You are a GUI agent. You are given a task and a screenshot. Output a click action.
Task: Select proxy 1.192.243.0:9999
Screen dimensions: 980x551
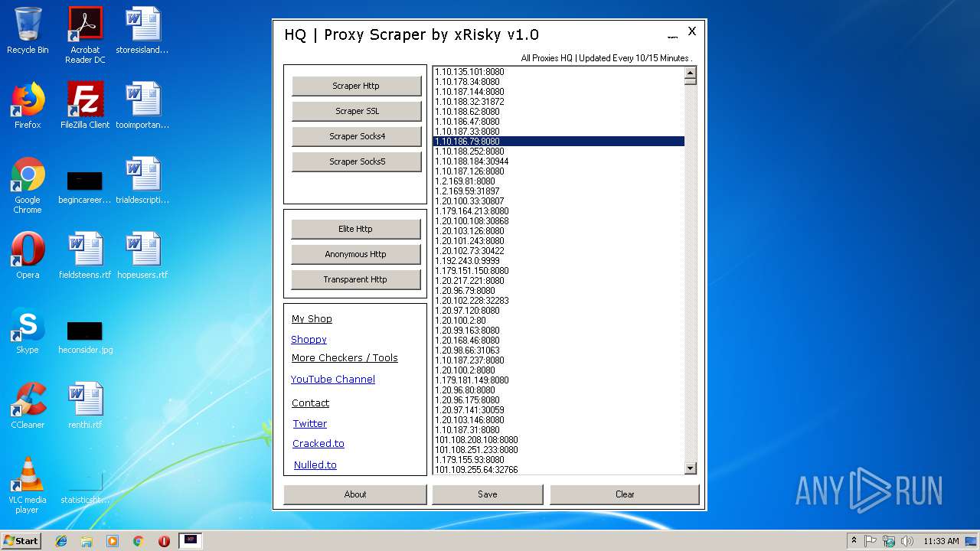(559, 261)
